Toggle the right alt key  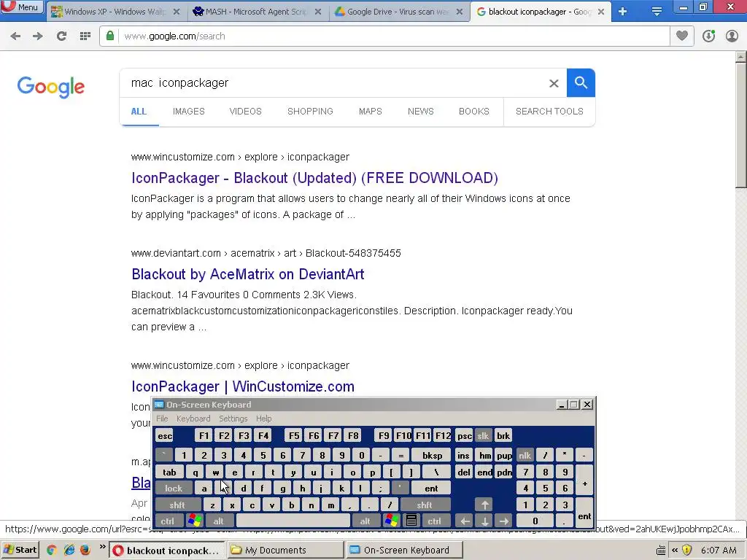tap(365, 521)
